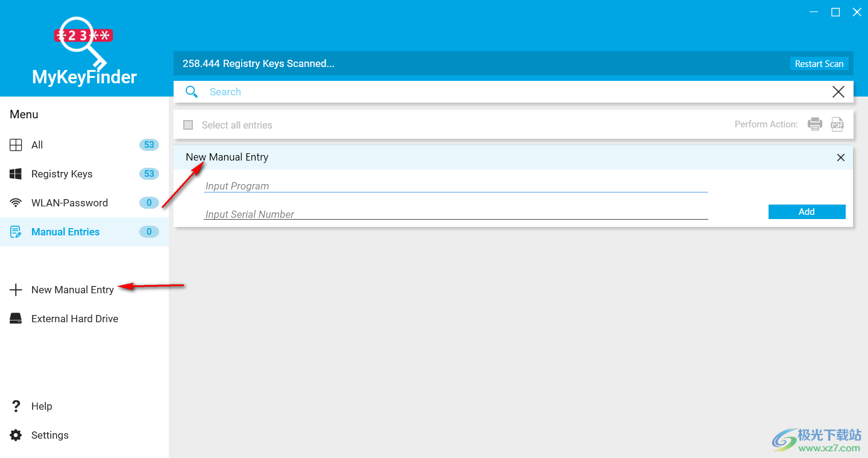The height and width of the screenshot is (458, 868).
Task: Click the '258.444 Registry Keys Scanned...' status text
Action: click(259, 63)
